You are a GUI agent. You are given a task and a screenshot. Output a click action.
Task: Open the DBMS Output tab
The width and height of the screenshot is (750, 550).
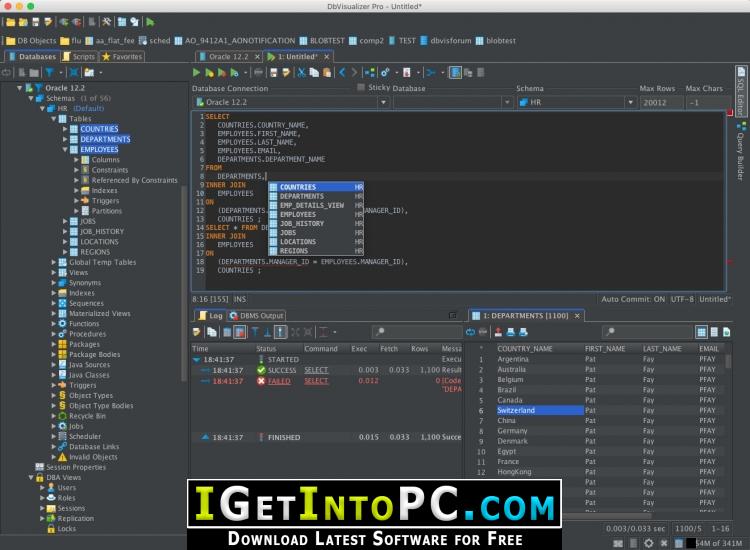click(256, 316)
